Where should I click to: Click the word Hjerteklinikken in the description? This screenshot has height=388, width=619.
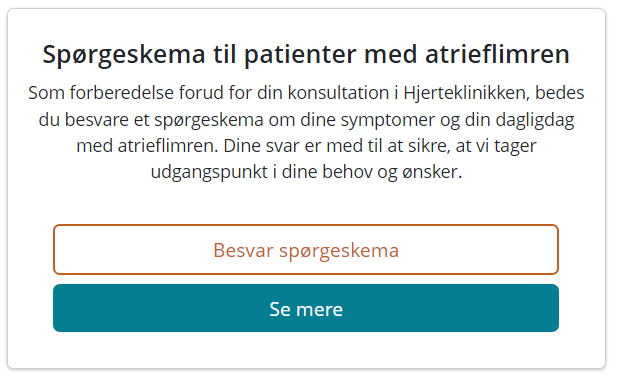pyautogui.click(x=466, y=93)
